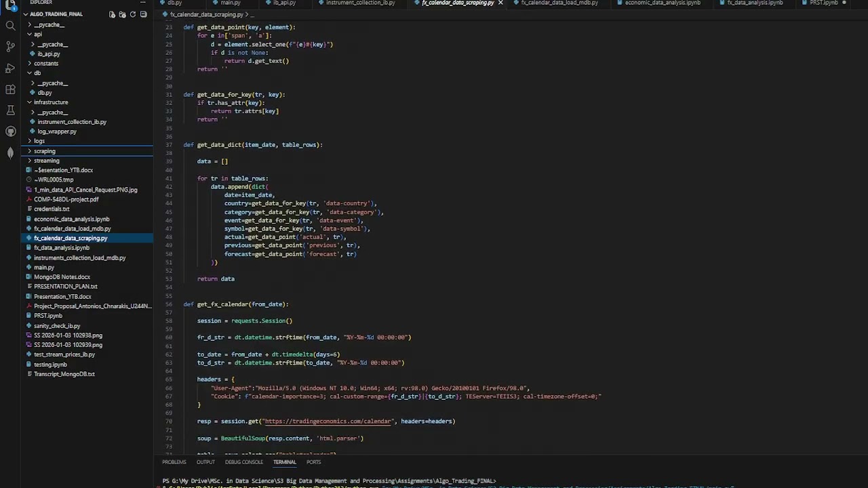The image size is (868, 488).
Task: Open fx_calendar_data_load_mdb.py in file tree
Action: 72,228
